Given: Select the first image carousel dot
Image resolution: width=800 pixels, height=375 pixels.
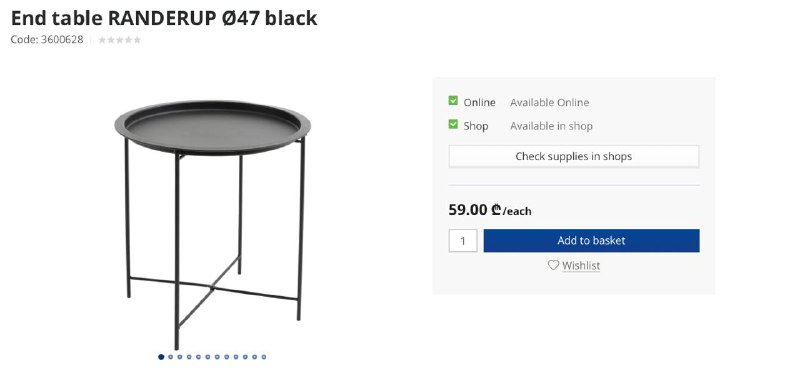Looking at the screenshot, I should coord(161,357).
